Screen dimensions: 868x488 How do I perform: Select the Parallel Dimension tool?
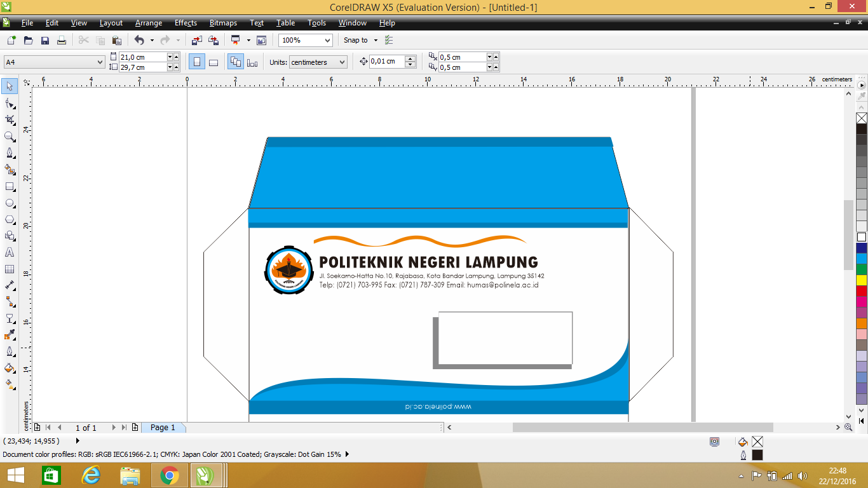[10, 285]
